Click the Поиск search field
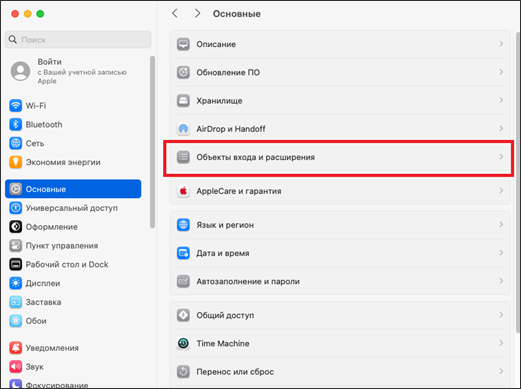521x389 pixels. pos(78,40)
